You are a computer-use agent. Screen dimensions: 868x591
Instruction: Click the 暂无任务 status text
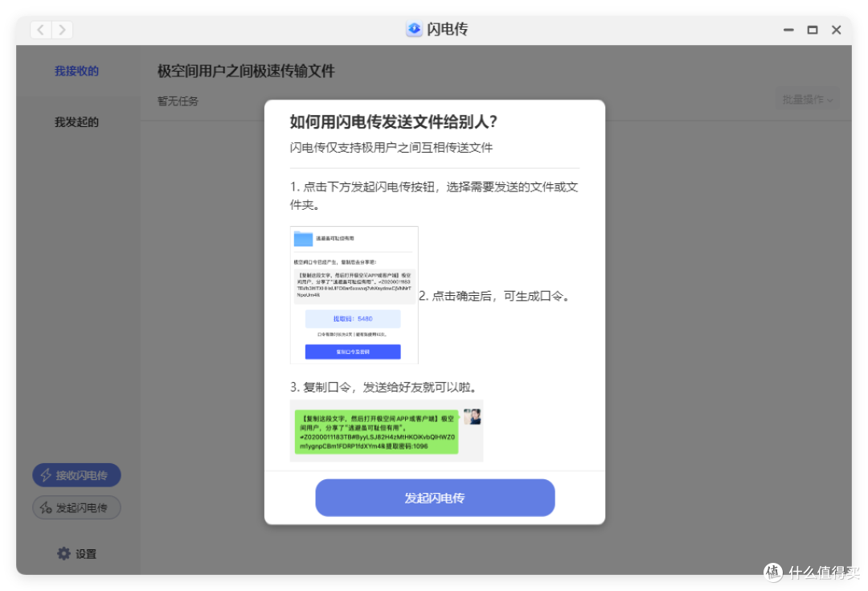click(178, 101)
